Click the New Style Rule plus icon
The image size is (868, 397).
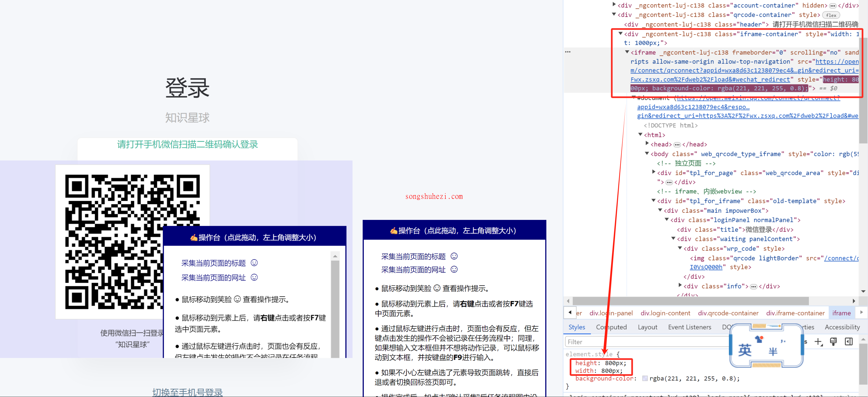pos(818,341)
